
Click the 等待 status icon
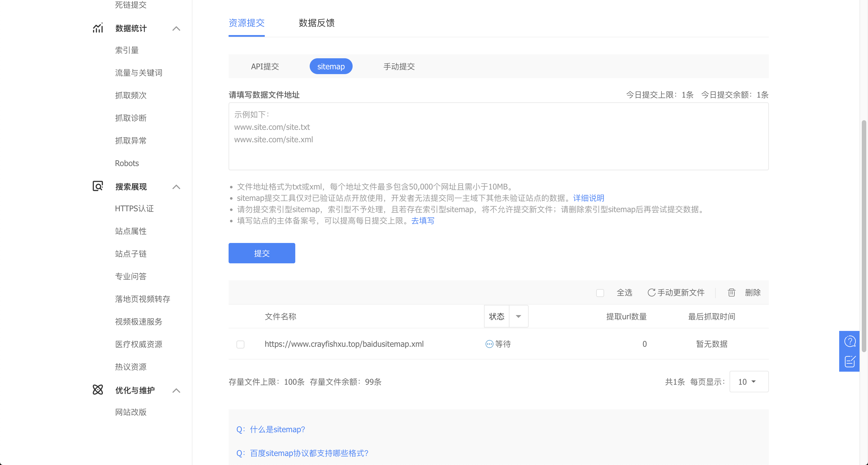pos(489,344)
